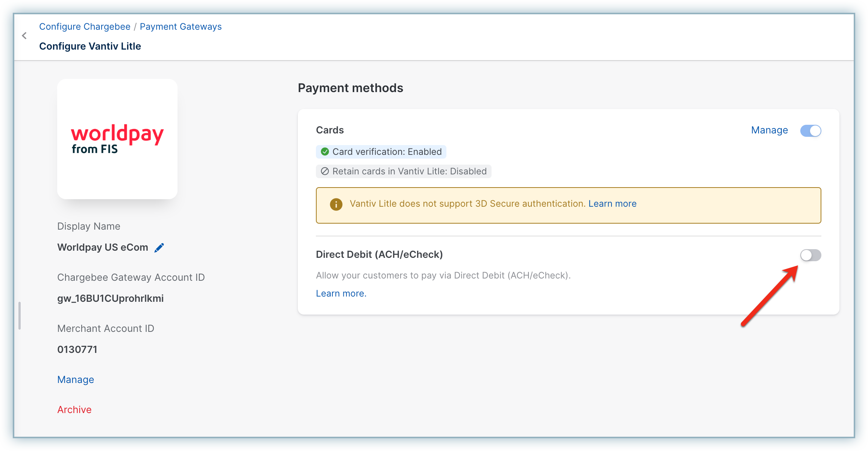This screenshot has height=451, width=868.
Task: Open Configure Chargebee breadcrumb link
Action: [85, 27]
